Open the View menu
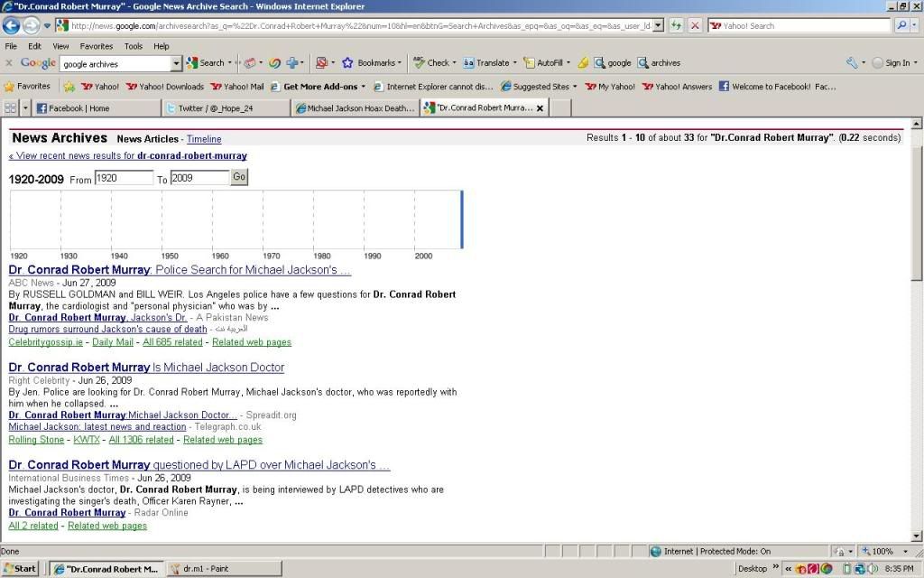Viewport: 924px width, 578px height. [60, 46]
